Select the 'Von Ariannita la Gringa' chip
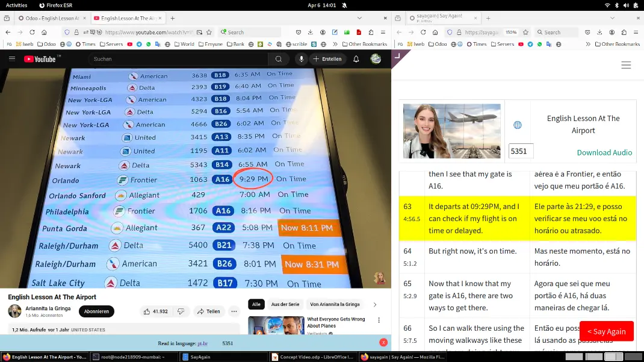This screenshot has height=362, width=644. (335, 304)
